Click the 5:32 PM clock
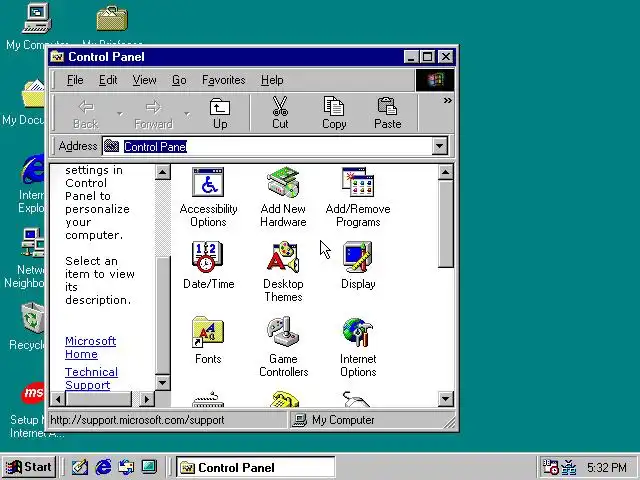 [x=607, y=467]
